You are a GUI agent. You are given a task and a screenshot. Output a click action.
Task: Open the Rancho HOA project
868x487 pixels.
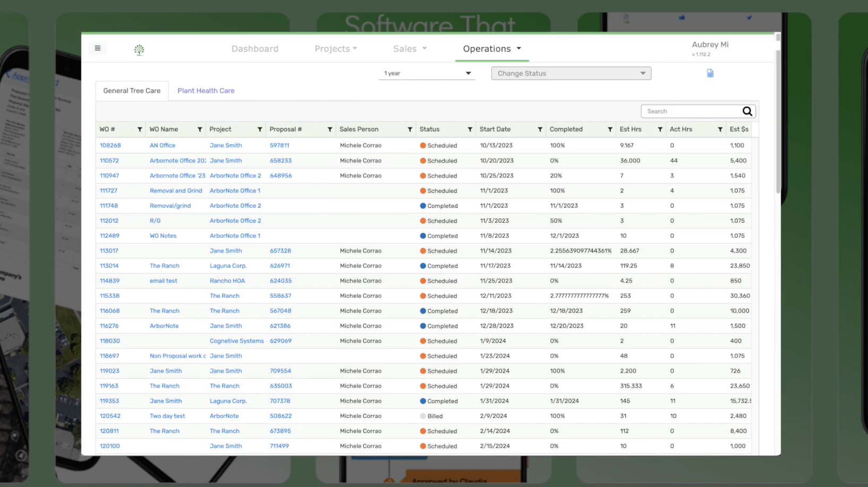(x=227, y=281)
